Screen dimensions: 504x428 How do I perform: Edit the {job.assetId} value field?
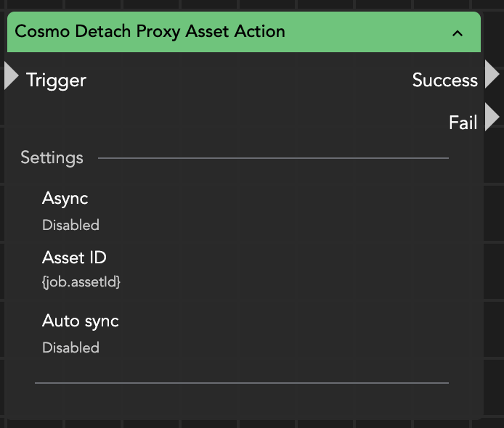click(x=81, y=282)
